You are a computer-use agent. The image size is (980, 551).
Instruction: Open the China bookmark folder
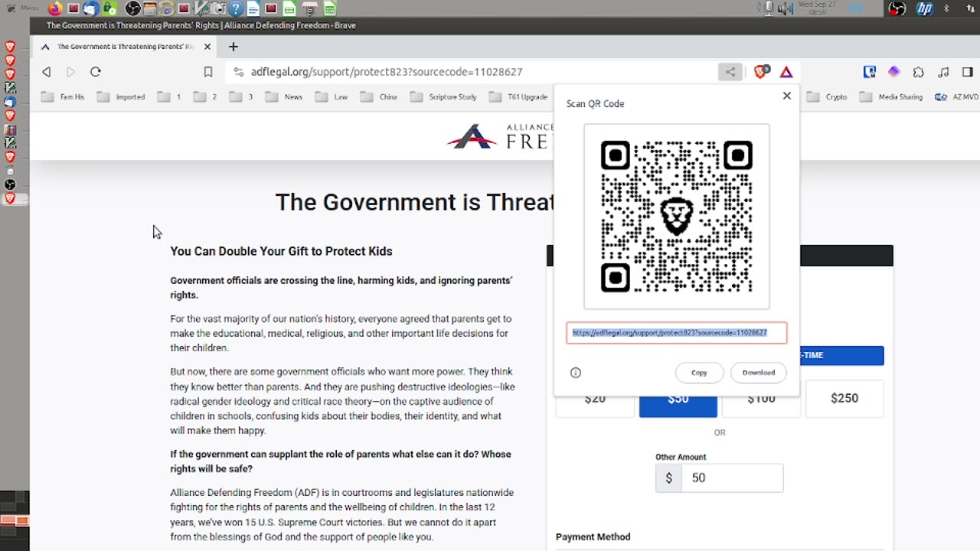pyautogui.click(x=379, y=97)
